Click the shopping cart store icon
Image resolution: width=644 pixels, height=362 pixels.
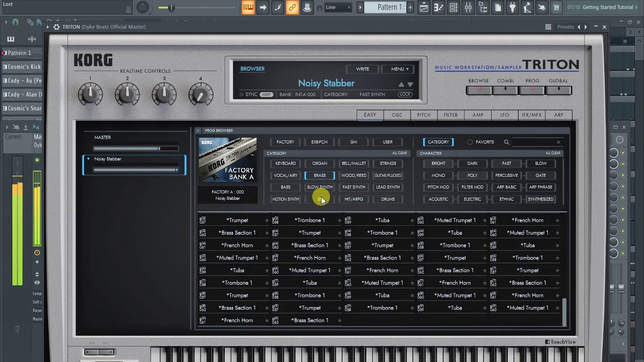(x=556, y=7)
